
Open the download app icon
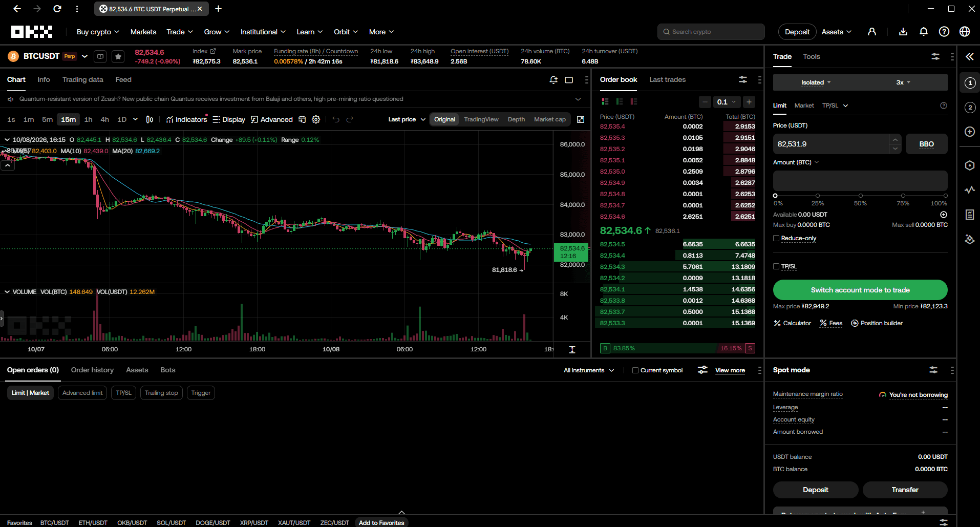click(x=903, y=32)
